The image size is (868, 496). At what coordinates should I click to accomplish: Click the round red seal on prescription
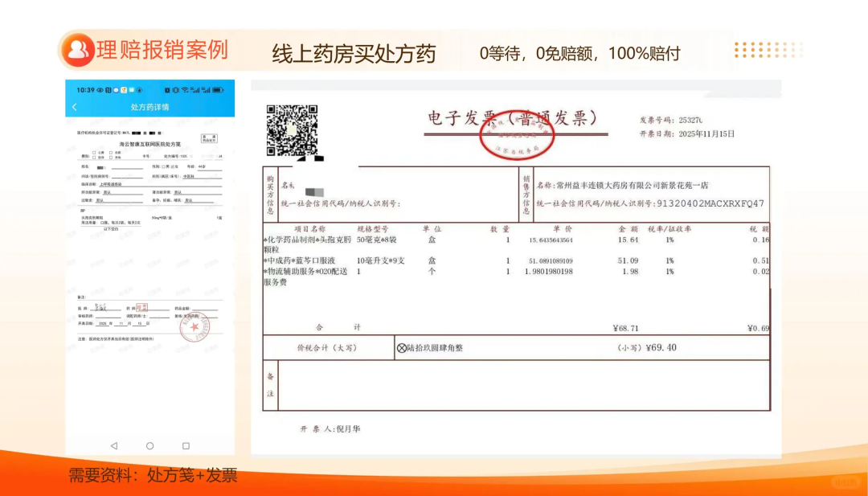click(194, 326)
